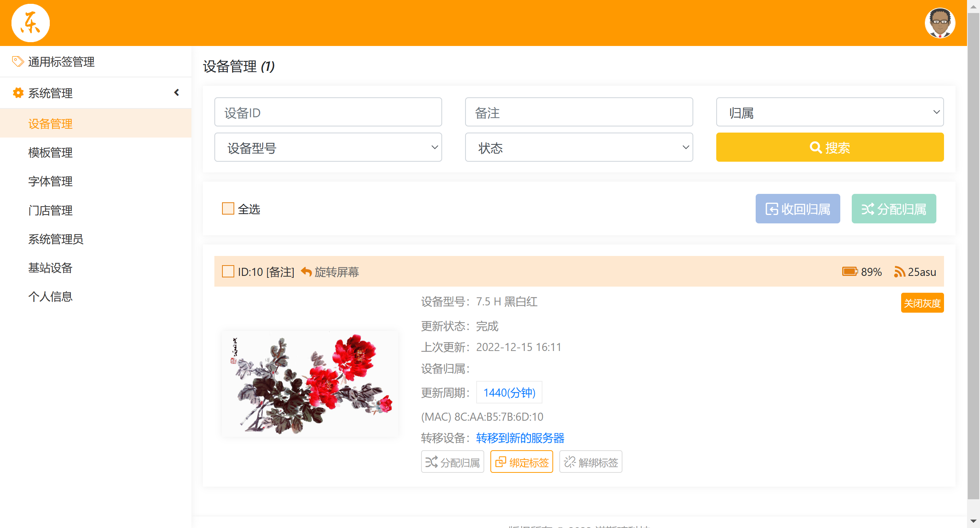Open the 状态 dropdown list

point(579,148)
